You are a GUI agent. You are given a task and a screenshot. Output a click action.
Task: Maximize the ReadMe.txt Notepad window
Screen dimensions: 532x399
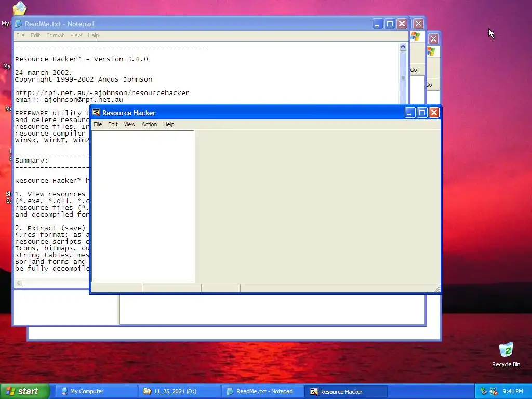[x=390, y=24]
